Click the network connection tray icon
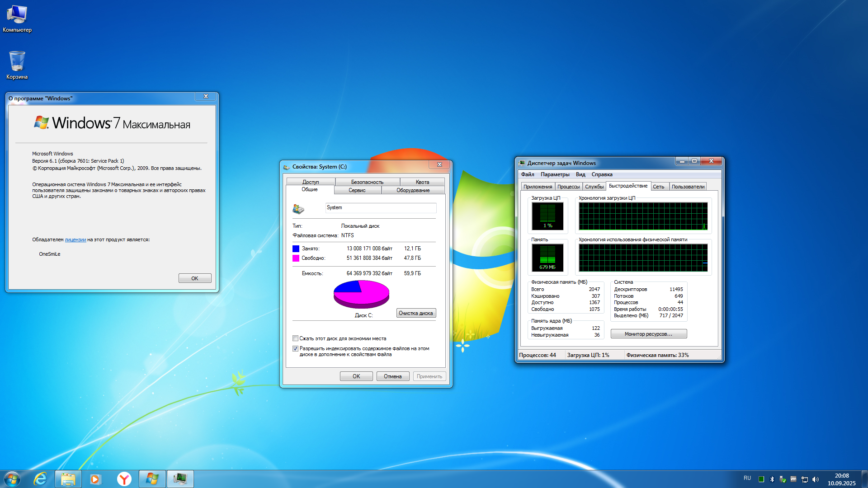Image resolution: width=868 pixels, height=488 pixels. pyautogui.click(x=805, y=479)
